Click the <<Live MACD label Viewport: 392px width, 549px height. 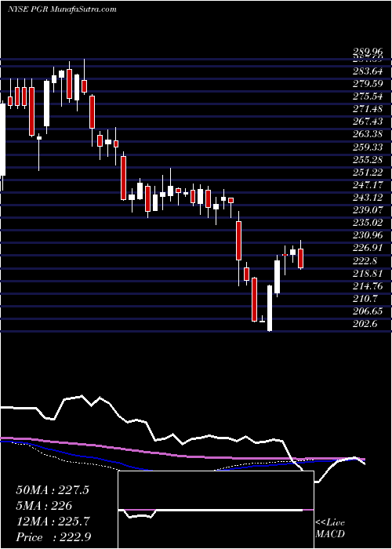[x=330, y=528]
